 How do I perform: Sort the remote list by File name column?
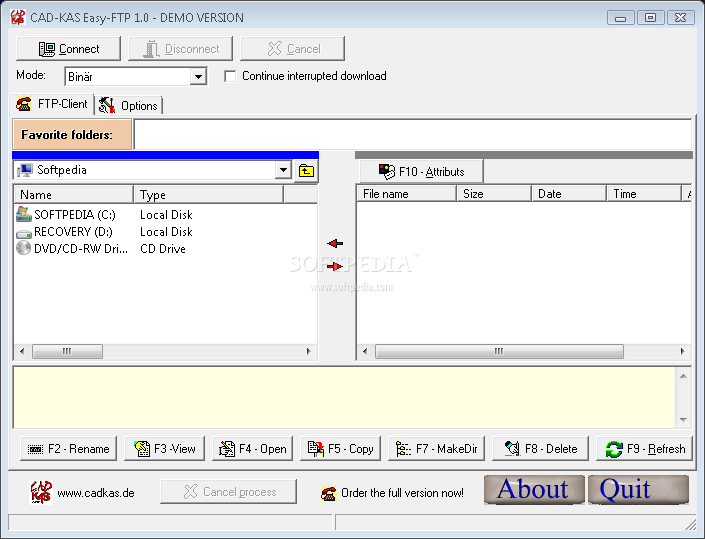pyautogui.click(x=406, y=194)
